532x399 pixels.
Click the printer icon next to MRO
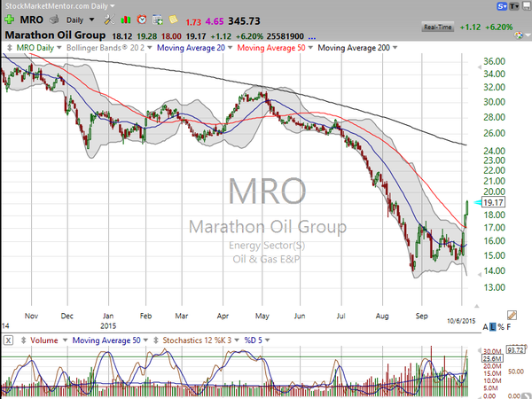tap(54, 20)
